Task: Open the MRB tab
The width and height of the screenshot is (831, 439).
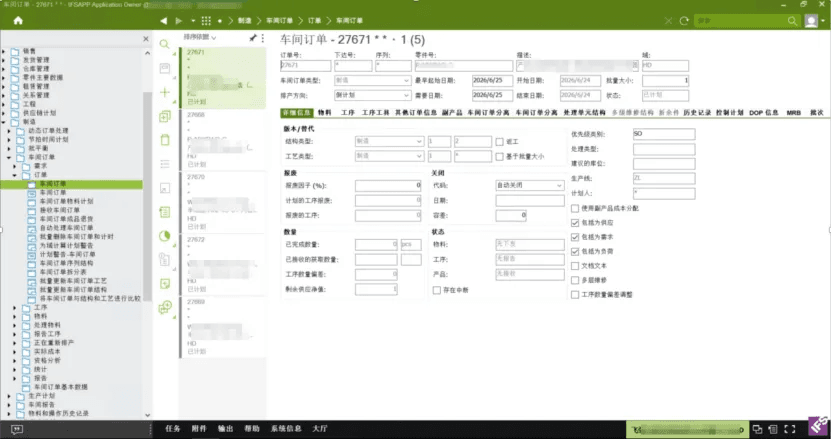Action: [793, 113]
